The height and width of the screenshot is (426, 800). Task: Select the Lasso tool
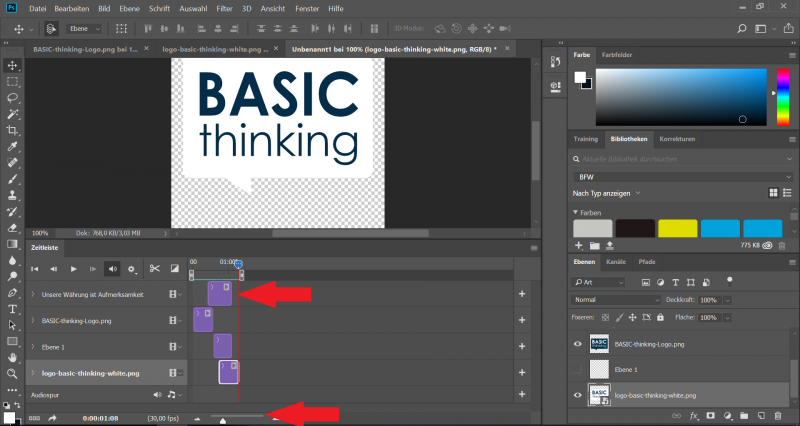pos(12,98)
